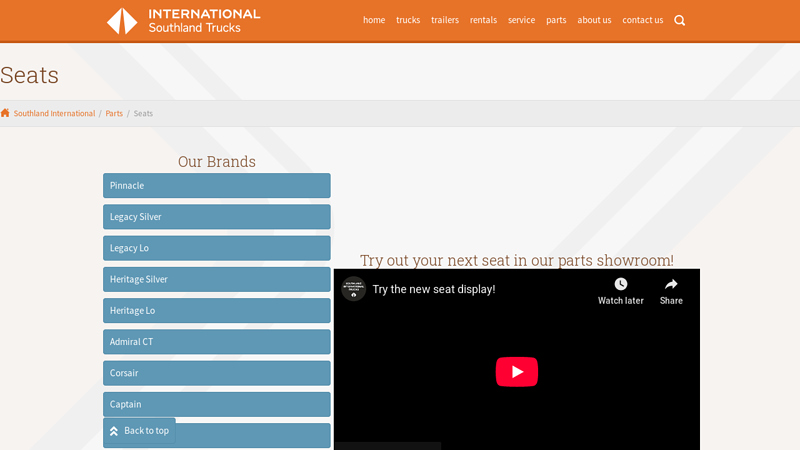Open the Admiral CT brand
Image resolution: width=800 pixels, height=450 pixels.
click(216, 342)
